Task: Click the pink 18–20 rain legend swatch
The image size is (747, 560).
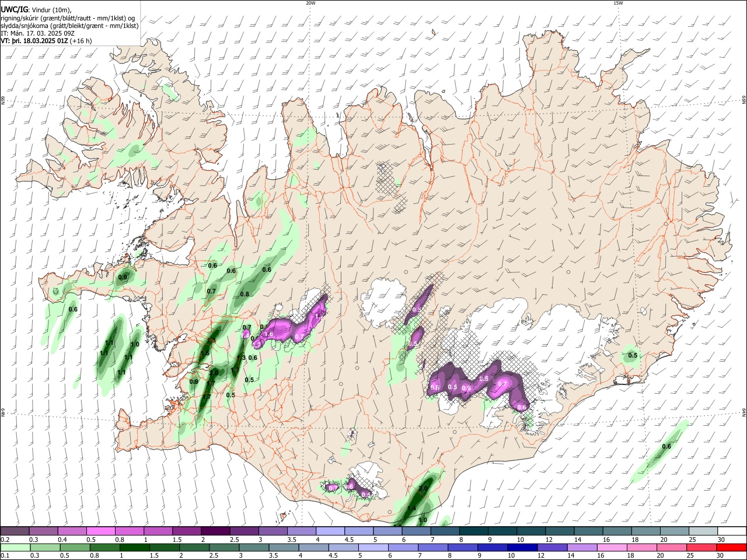Action: click(642, 548)
